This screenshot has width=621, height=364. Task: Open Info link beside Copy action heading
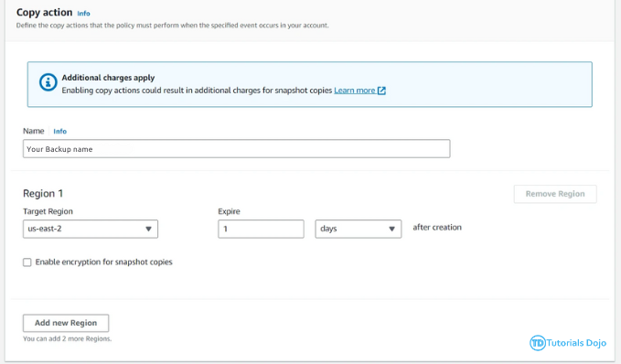[83, 14]
